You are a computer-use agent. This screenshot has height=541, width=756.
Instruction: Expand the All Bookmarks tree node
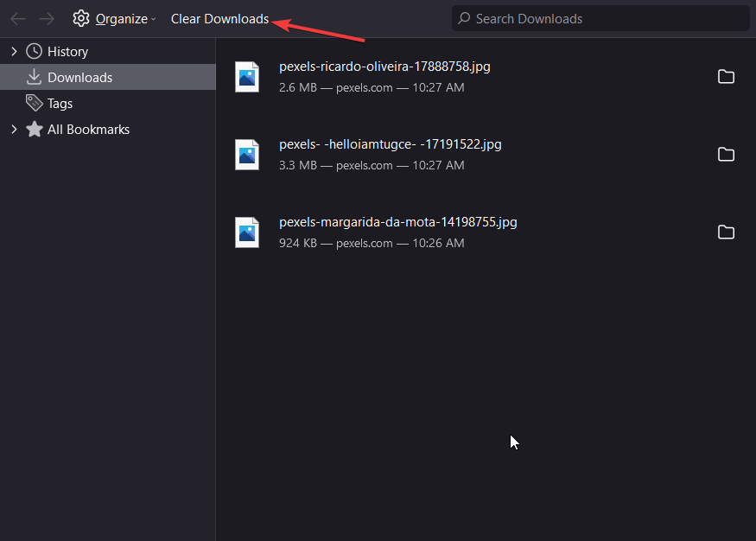(14, 130)
